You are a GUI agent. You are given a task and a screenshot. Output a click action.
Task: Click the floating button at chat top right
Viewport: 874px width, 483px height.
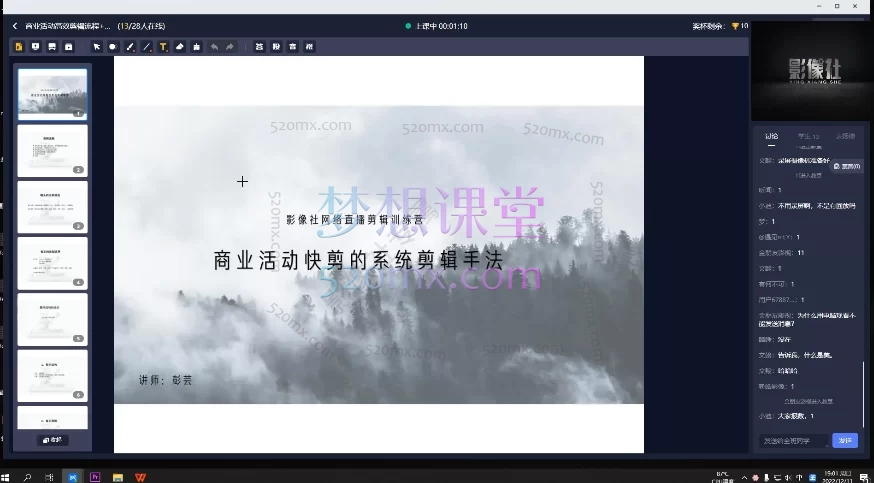click(x=847, y=166)
